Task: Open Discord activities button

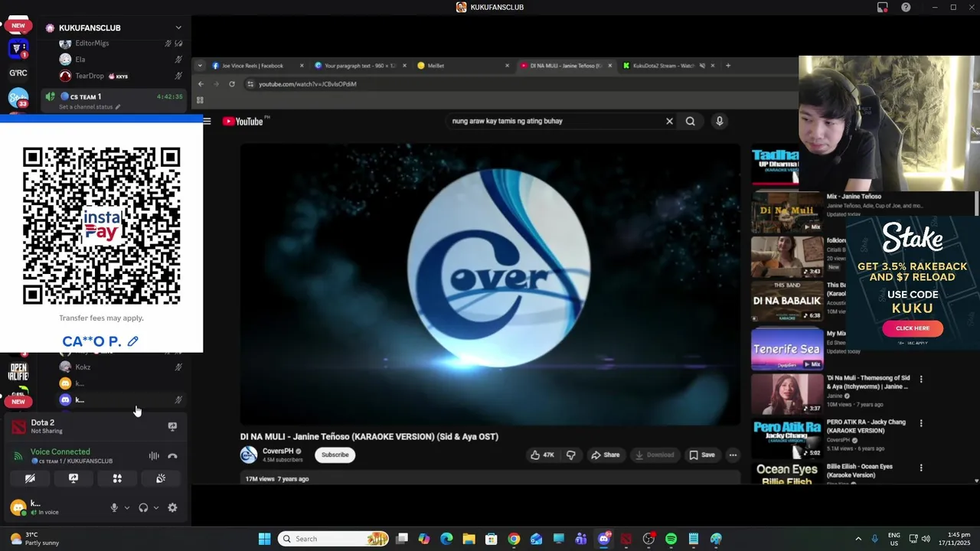Action: coord(117,478)
